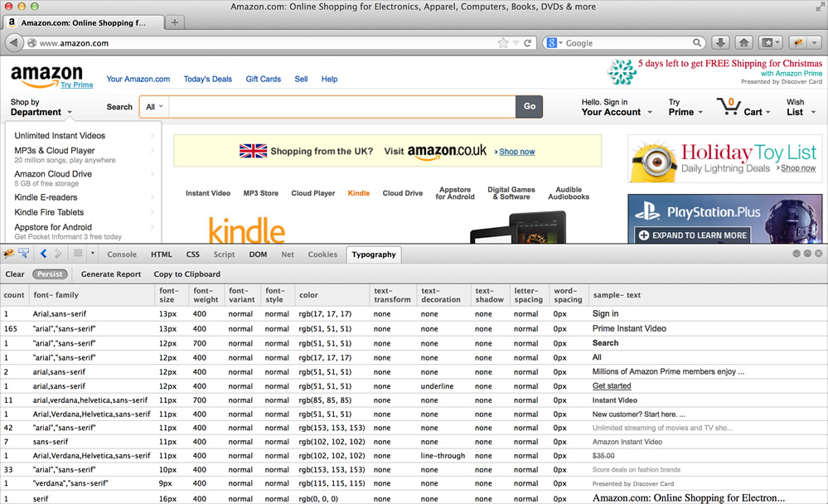The image size is (828, 504).
Task: Reload the page using the refresh icon
Action: tap(527, 43)
